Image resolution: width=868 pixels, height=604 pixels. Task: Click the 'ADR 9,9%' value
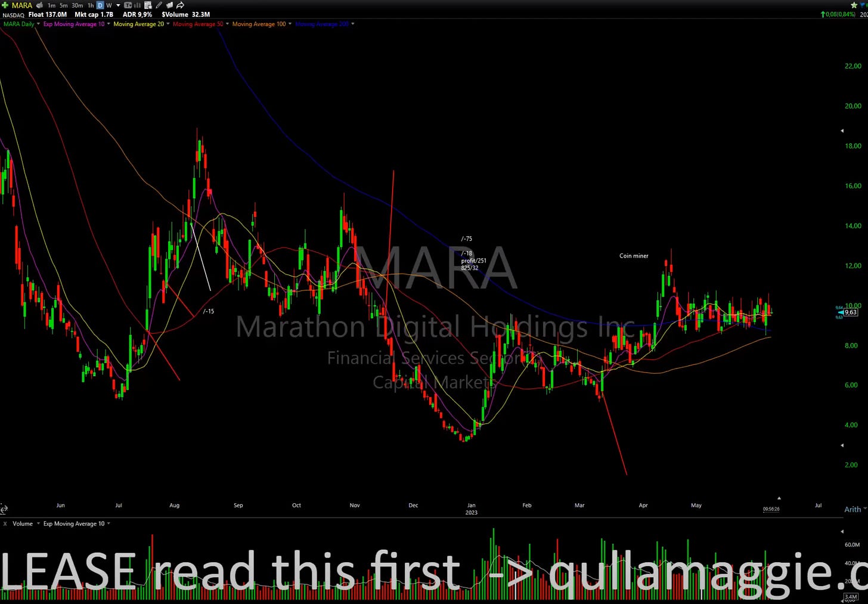coord(137,14)
